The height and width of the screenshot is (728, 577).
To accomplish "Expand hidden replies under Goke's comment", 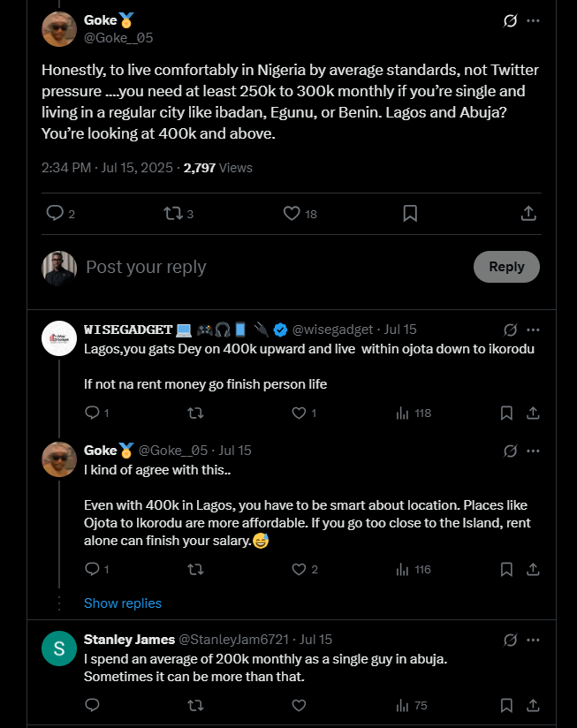I will click(x=122, y=603).
